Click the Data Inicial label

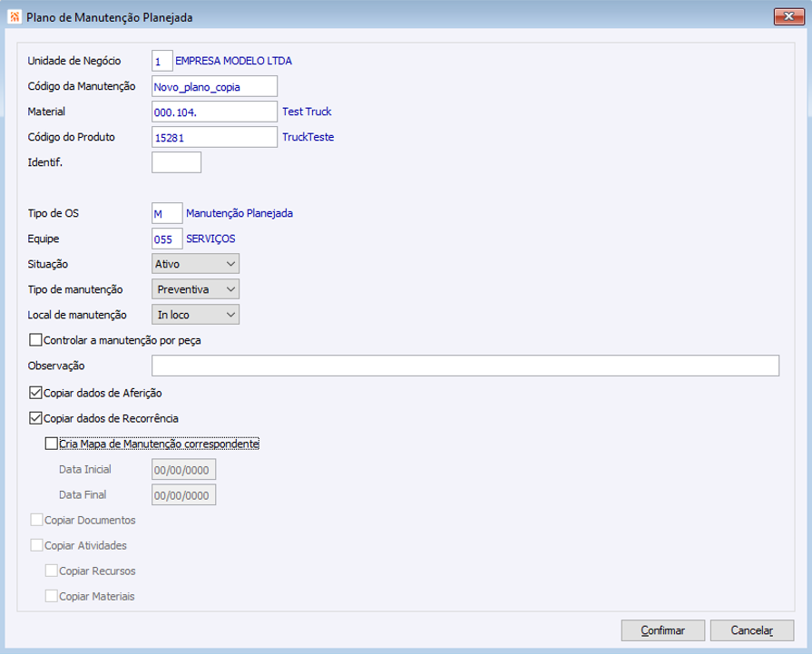85,469
